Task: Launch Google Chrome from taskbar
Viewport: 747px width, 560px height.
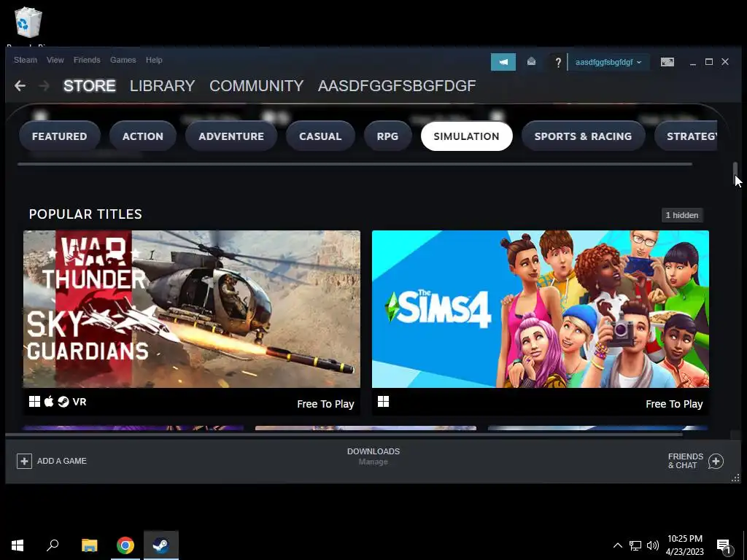Action: (x=125, y=545)
